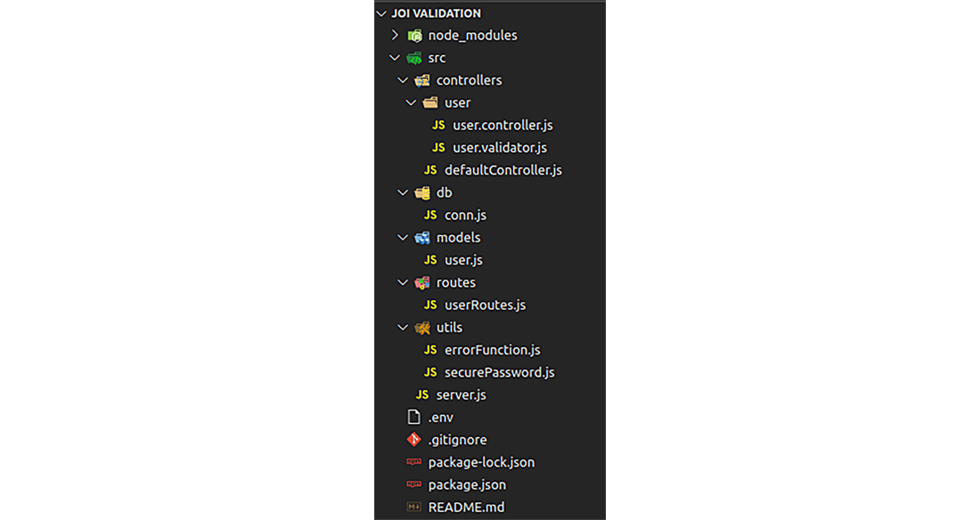Click the .gitignore file icon
The width and height of the screenshot is (980, 520).
tap(412, 439)
